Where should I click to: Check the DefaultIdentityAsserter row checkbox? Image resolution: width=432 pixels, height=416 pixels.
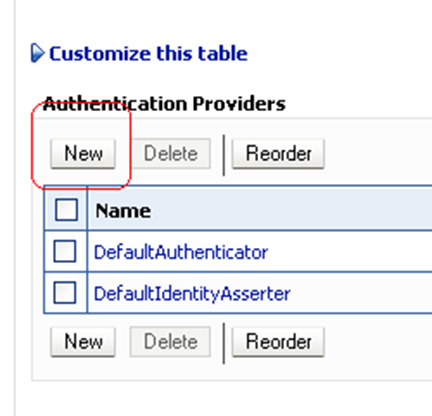click(x=65, y=293)
